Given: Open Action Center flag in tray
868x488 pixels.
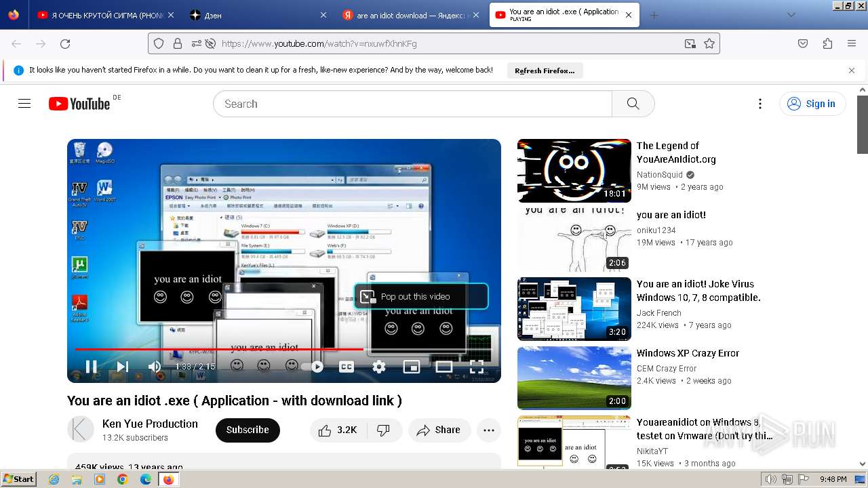Looking at the screenshot, I should (803, 479).
